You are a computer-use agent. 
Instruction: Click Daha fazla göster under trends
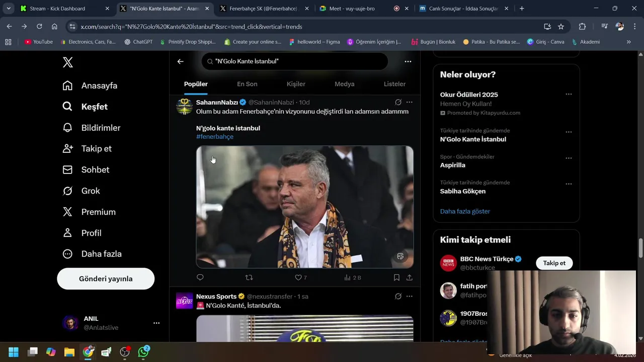pyautogui.click(x=465, y=212)
